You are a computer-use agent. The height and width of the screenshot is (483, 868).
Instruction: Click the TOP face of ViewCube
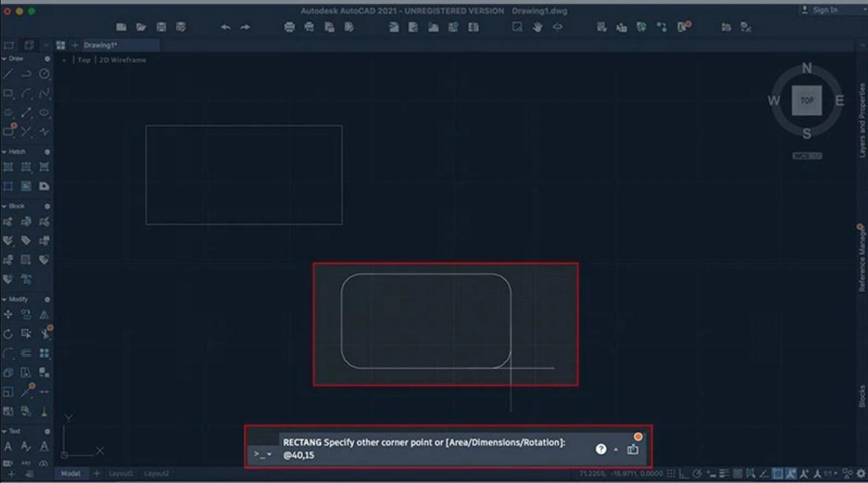(x=806, y=101)
